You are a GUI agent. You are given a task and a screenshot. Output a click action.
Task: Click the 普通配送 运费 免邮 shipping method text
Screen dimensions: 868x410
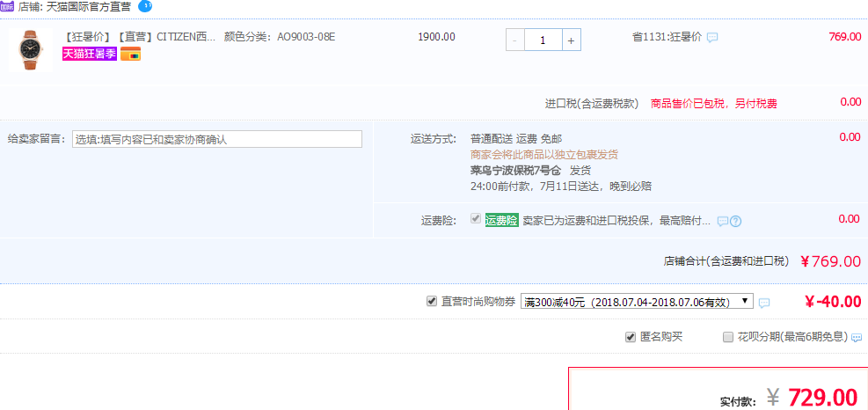pos(516,138)
